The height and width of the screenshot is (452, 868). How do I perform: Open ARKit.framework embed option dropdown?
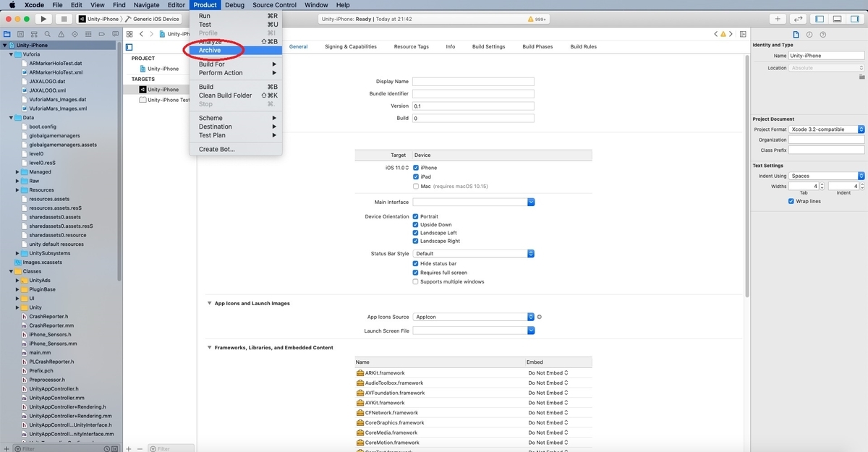(548, 373)
